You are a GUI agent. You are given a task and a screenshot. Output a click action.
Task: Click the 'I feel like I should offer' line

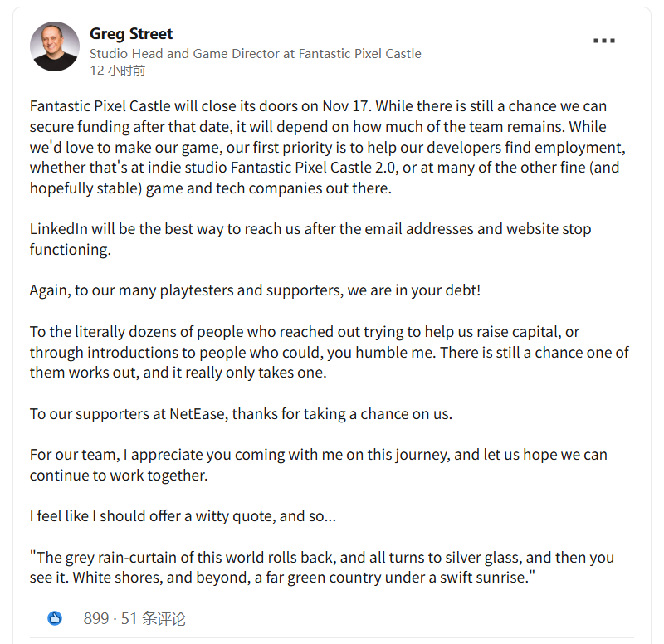coord(183,516)
